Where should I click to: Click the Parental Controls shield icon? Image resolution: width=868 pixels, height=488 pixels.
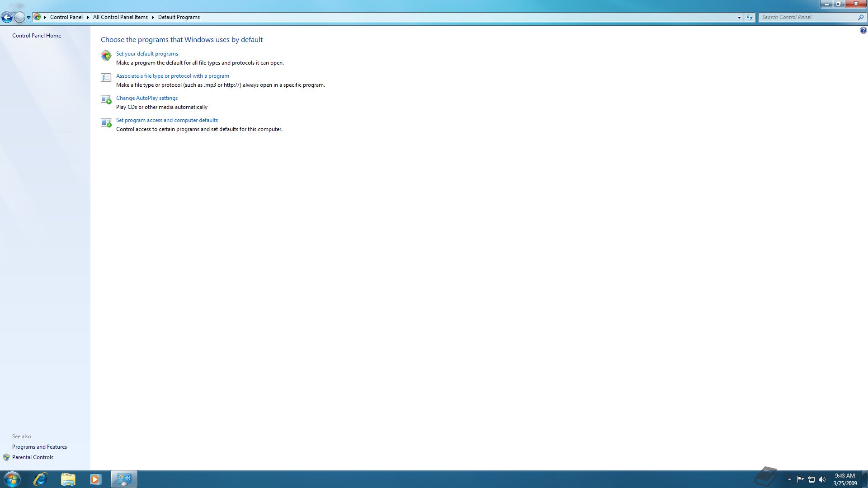[x=6, y=457]
